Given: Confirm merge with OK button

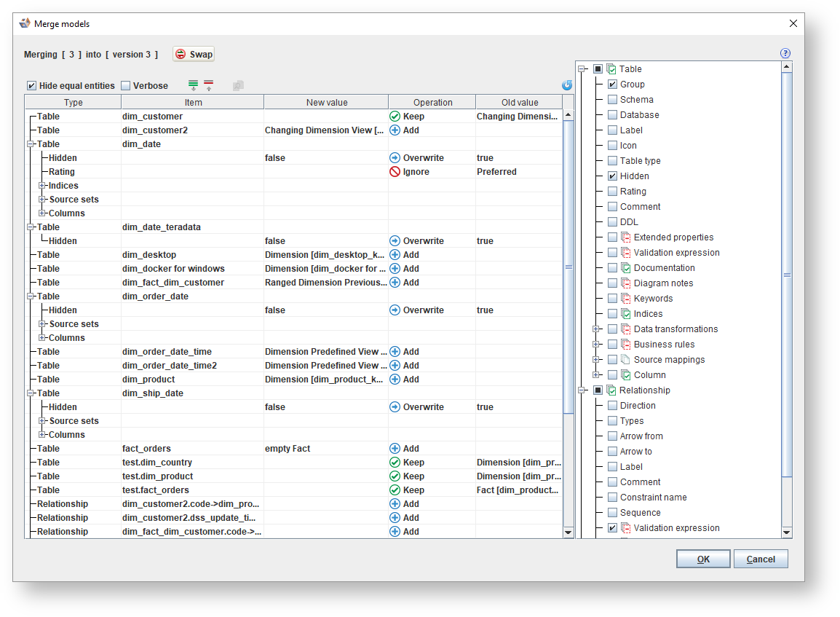Looking at the screenshot, I should pyautogui.click(x=703, y=559).
